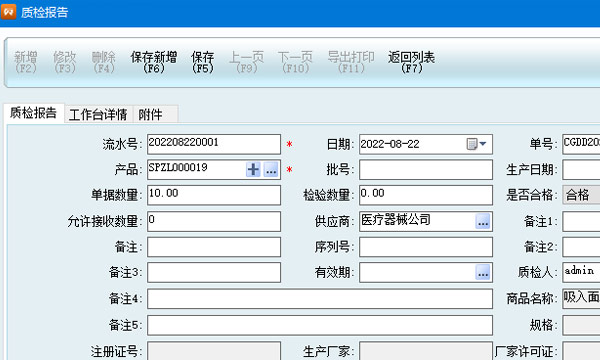Open the 是否合格 dropdown
This screenshot has width=600, height=360.
pos(581,195)
